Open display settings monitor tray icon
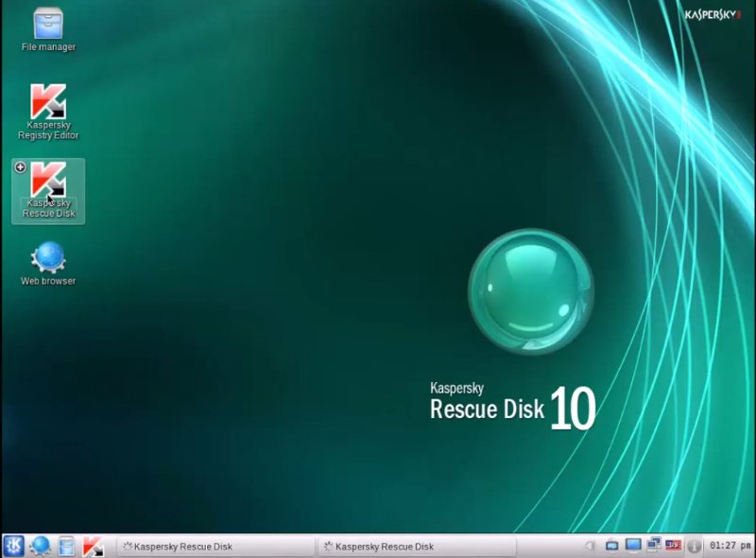The width and height of the screenshot is (756, 558). pos(633,546)
